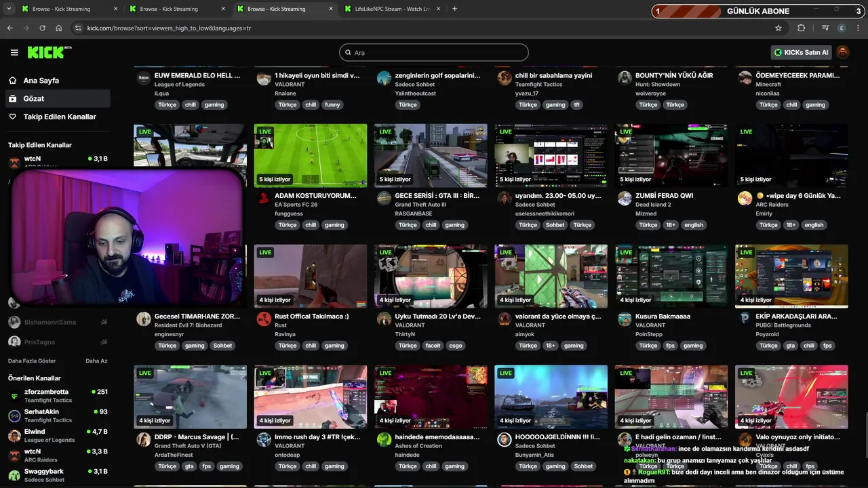Click the Bunyamin_Atis channel avatar
The image size is (868, 488).
505,440
